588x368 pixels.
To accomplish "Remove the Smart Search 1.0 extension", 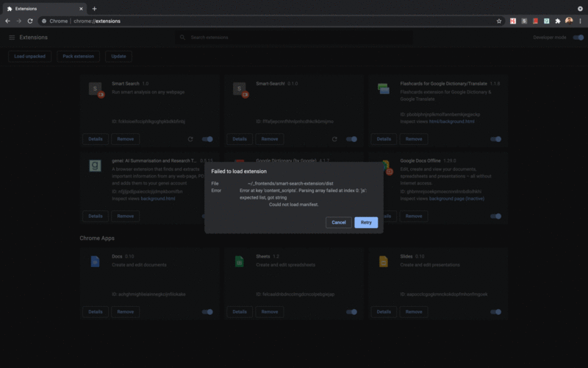I will pyautogui.click(x=125, y=139).
